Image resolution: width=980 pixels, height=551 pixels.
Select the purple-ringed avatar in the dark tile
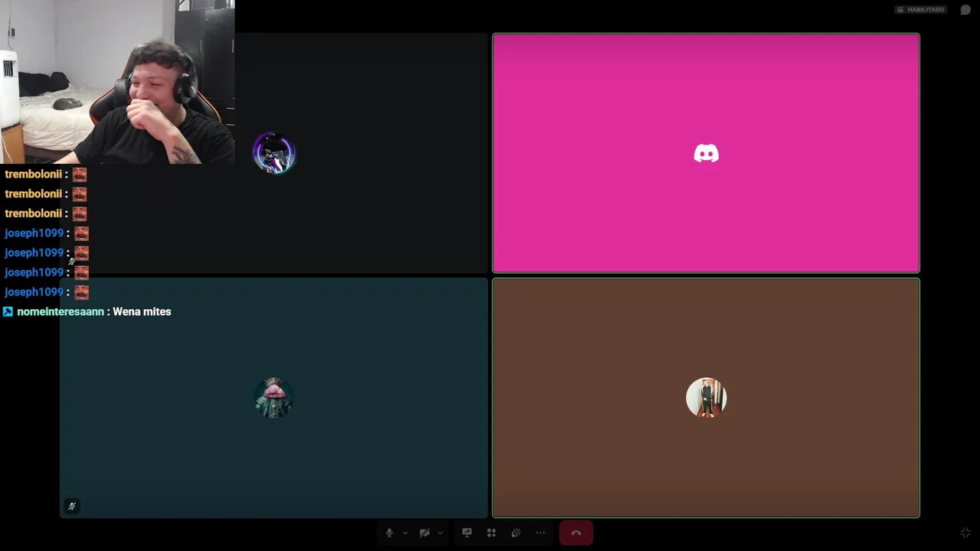pyautogui.click(x=273, y=153)
